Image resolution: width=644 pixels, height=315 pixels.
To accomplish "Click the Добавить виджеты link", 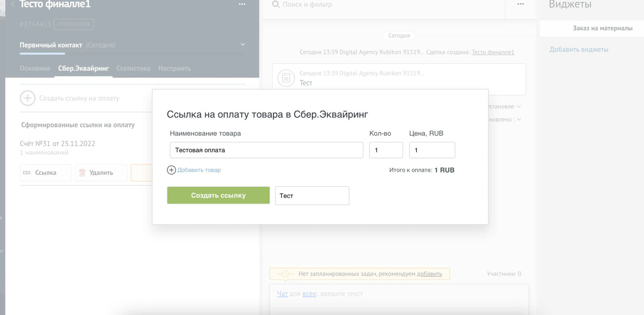I will [579, 50].
